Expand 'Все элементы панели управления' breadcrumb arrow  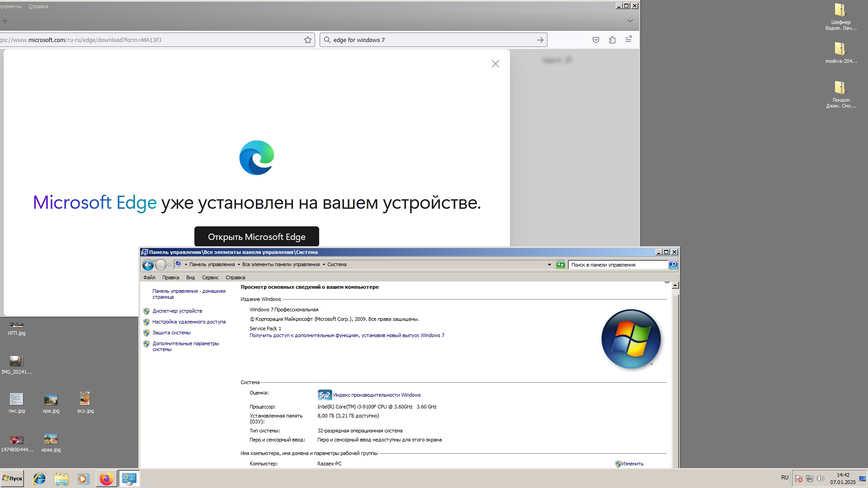(x=324, y=265)
